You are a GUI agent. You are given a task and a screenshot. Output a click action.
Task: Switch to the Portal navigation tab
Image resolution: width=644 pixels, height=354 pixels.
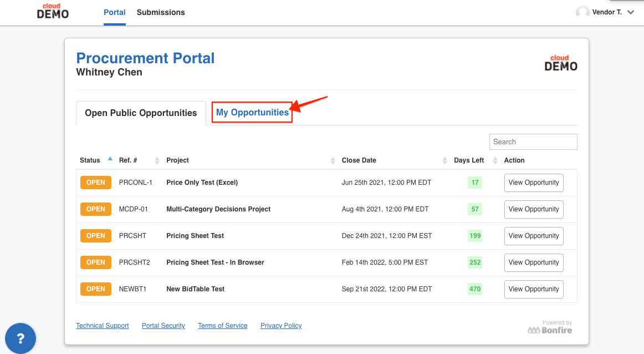115,12
